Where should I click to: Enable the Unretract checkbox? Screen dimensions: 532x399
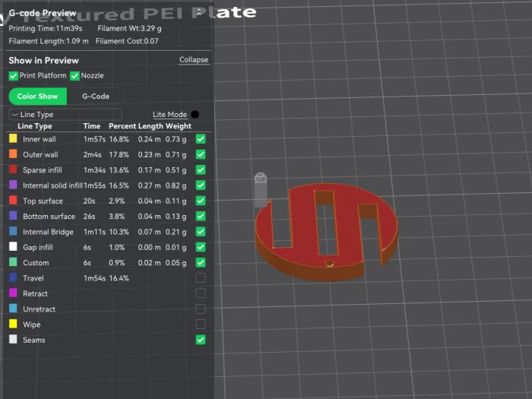pyautogui.click(x=201, y=309)
